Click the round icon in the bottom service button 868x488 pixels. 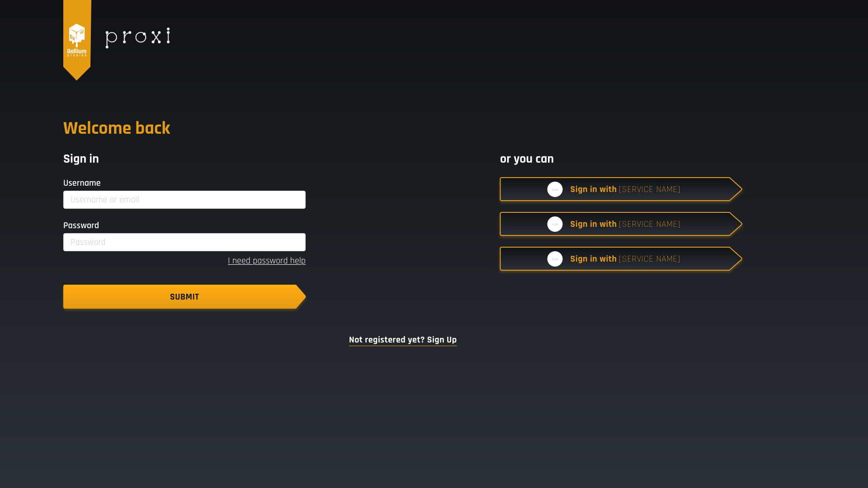(555, 259)
